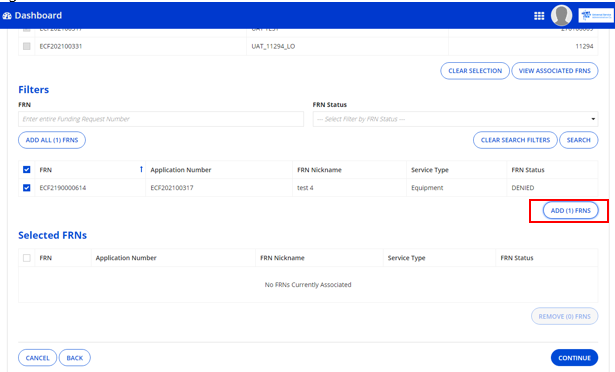Click the Filters section heading
Image resolution: width=615 pixels, height=372 pixels.
[x=34, y=89]
